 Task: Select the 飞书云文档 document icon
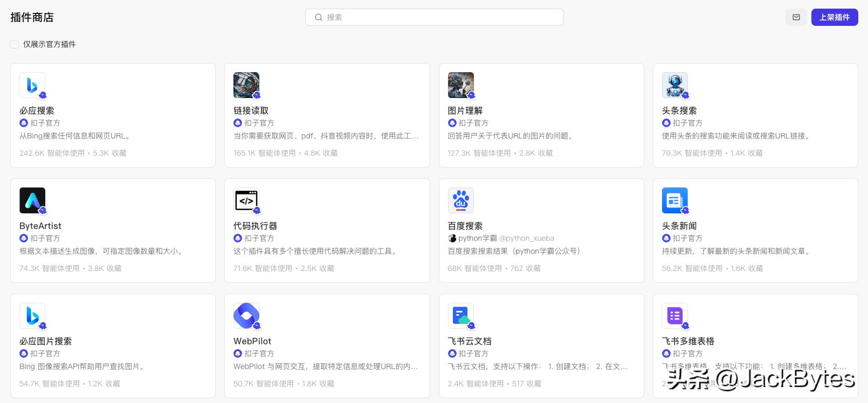461,316
